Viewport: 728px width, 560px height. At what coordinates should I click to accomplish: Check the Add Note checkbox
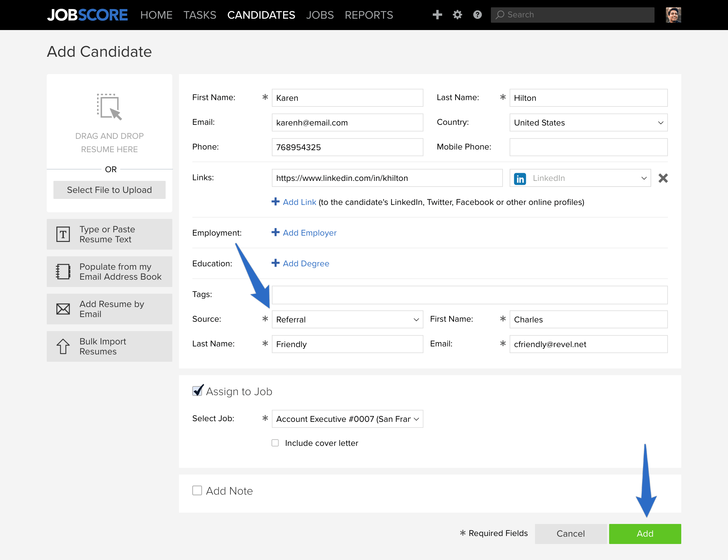[197, 491]
